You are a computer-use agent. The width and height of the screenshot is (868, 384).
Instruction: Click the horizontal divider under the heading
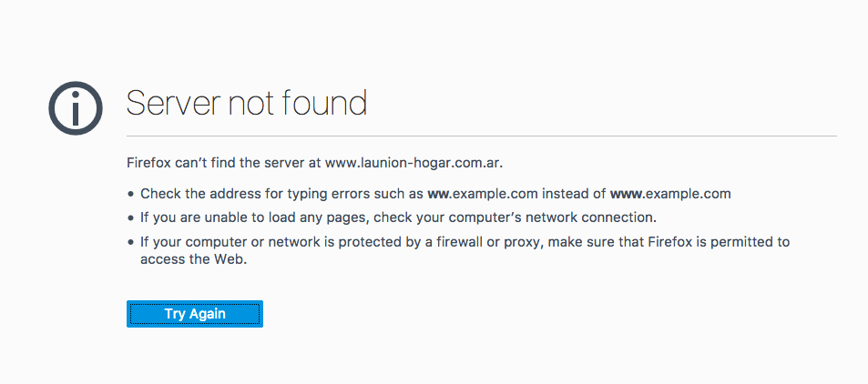pos(482,136)
